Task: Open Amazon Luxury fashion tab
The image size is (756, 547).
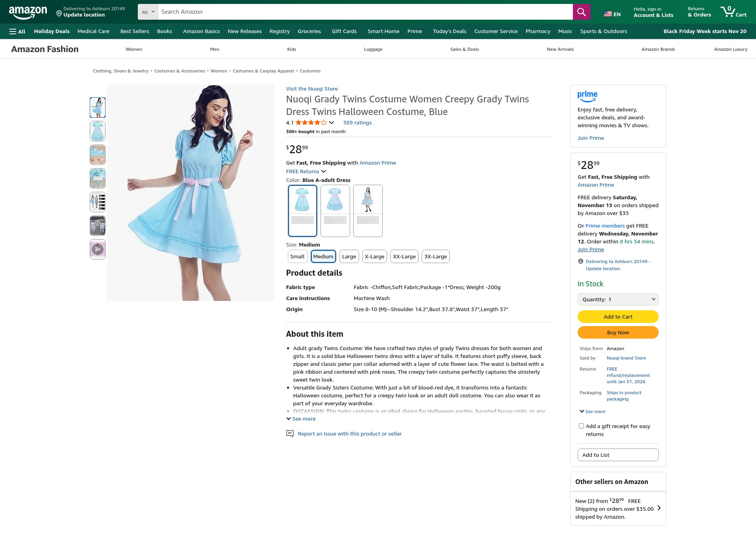Action: [x=730, y=49]
